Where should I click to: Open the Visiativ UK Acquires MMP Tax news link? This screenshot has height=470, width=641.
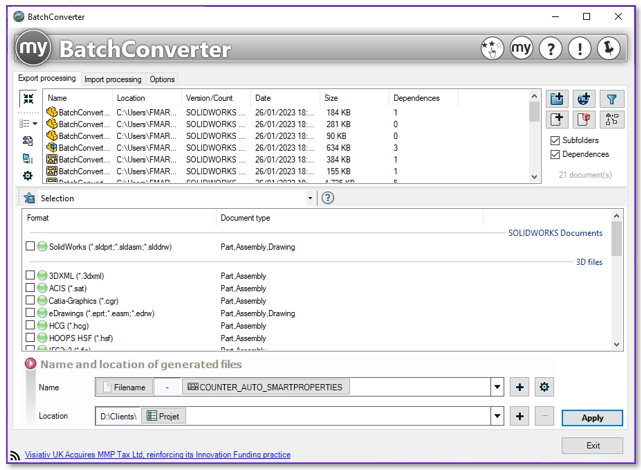[157, 454]
